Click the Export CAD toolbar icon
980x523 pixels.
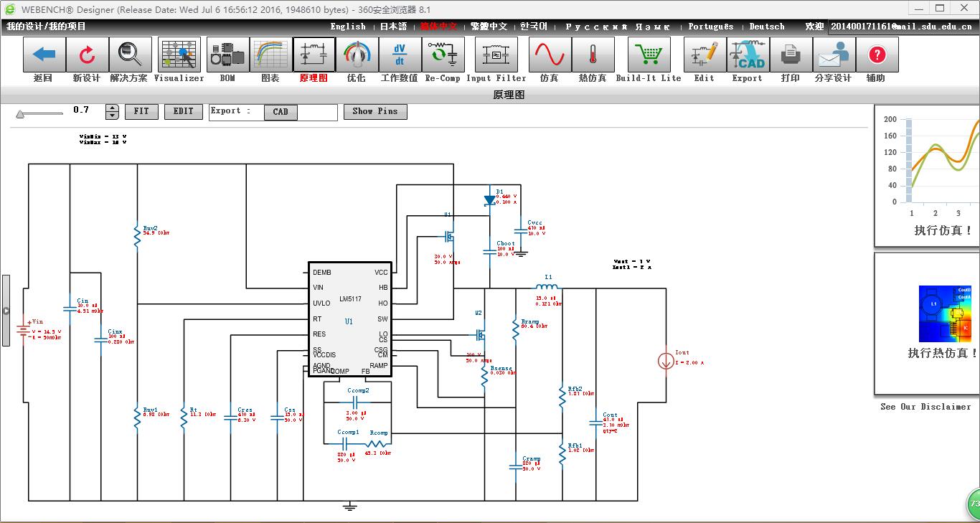747,55
